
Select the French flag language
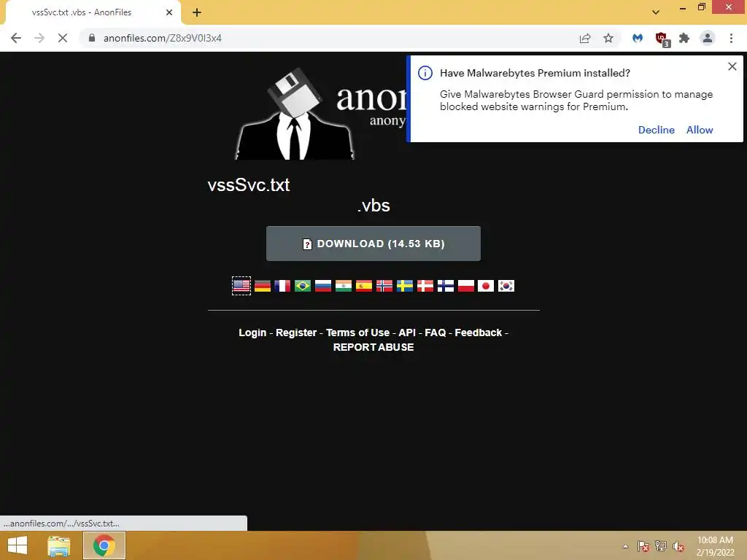pos(282,286)
